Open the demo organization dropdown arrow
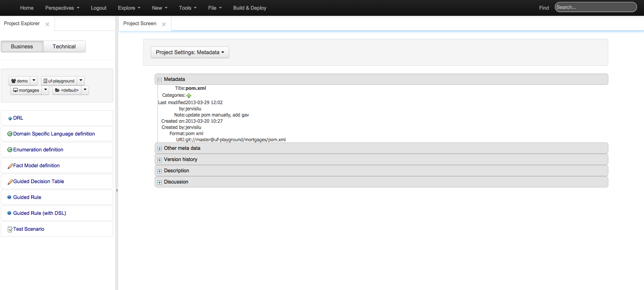 click(34, 81)
